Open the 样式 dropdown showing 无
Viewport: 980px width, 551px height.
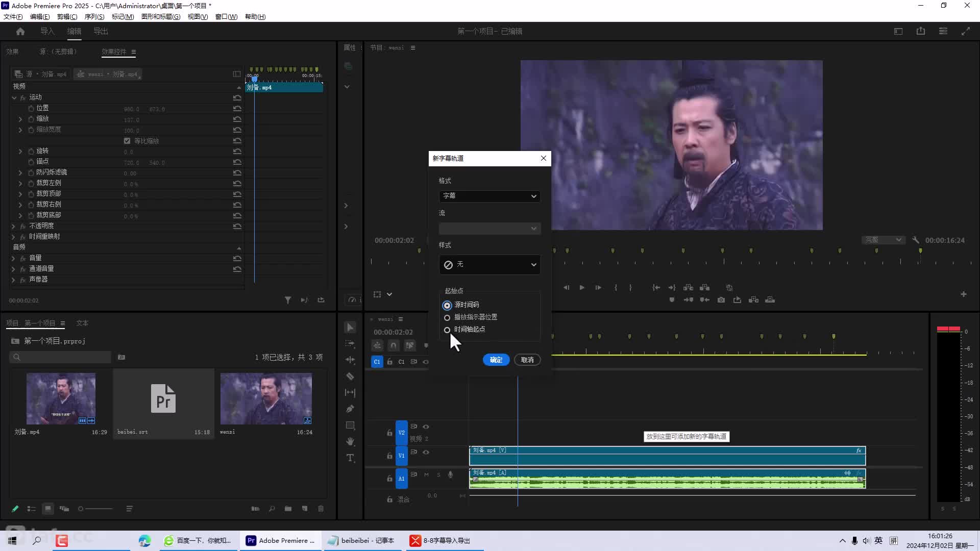click(x=489, y=264)
